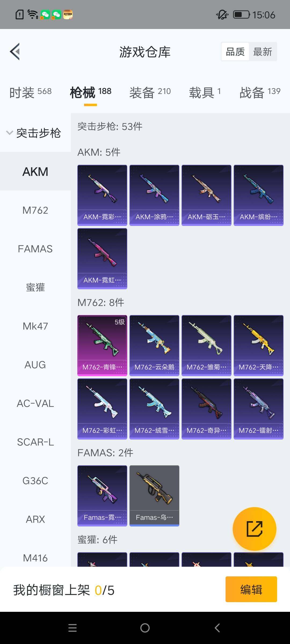
Task: Tap the back arrow icon
Action: [x=15, y=52]
